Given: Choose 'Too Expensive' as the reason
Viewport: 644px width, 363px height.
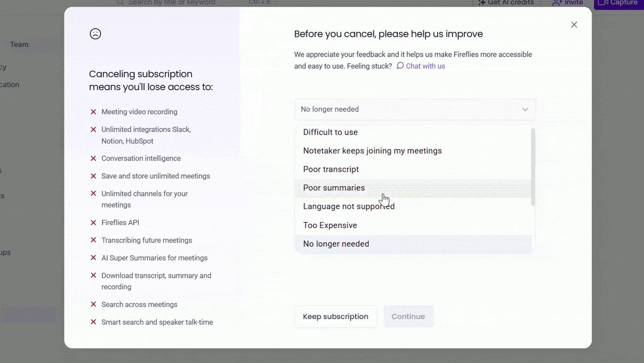Looking at the screenshot, I should 413,225.
